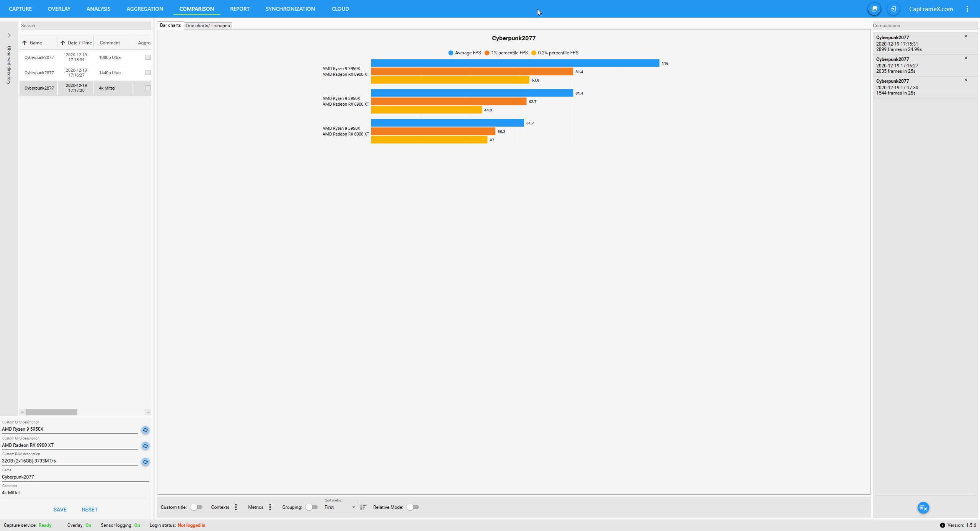Screen dimensions: 980x531
Task: Open the Metrics three-dot menu
Action: [270, 507]
